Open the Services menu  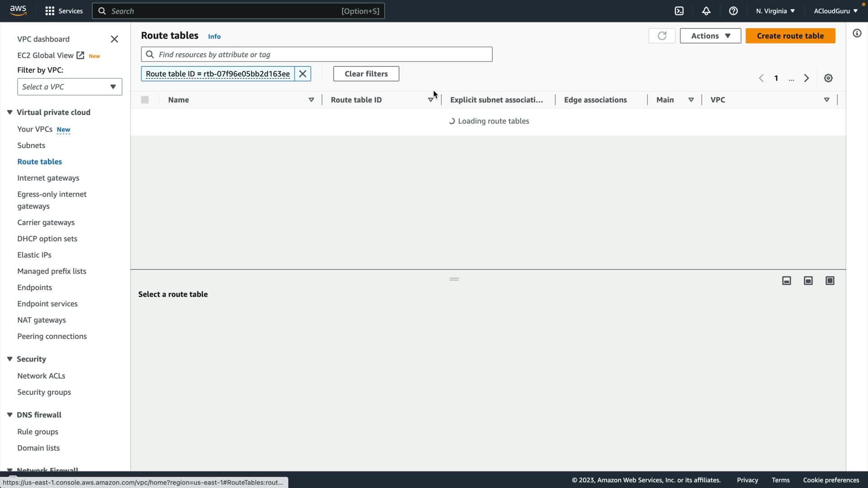coord(64,11)
